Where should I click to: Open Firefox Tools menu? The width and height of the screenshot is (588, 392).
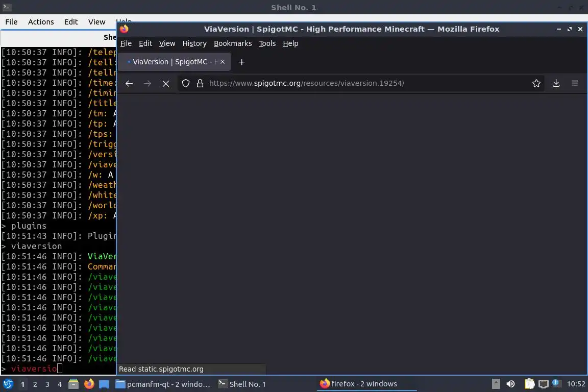(x=267, y=43)
